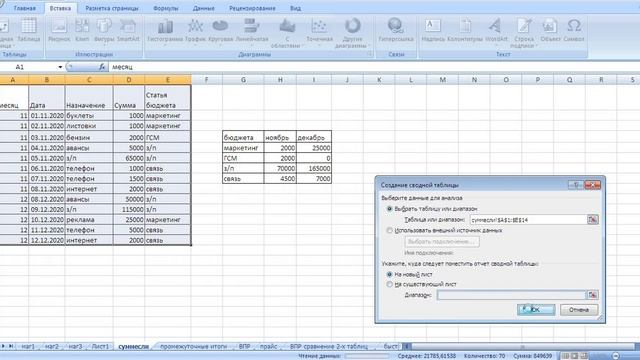Insert a Рисунок picture
The image size is (640, 360).
click(59, 31)
